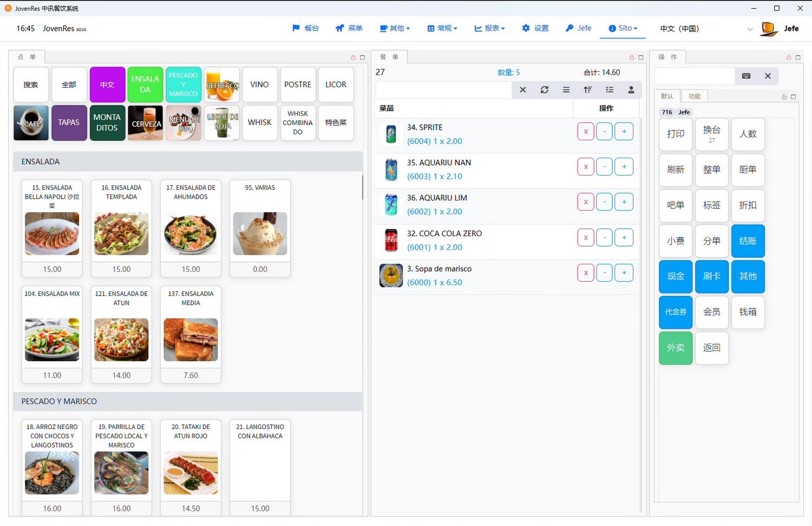Clear the order search with X icon
Viewport: 812px width, 526px height.
pos(522,90)
